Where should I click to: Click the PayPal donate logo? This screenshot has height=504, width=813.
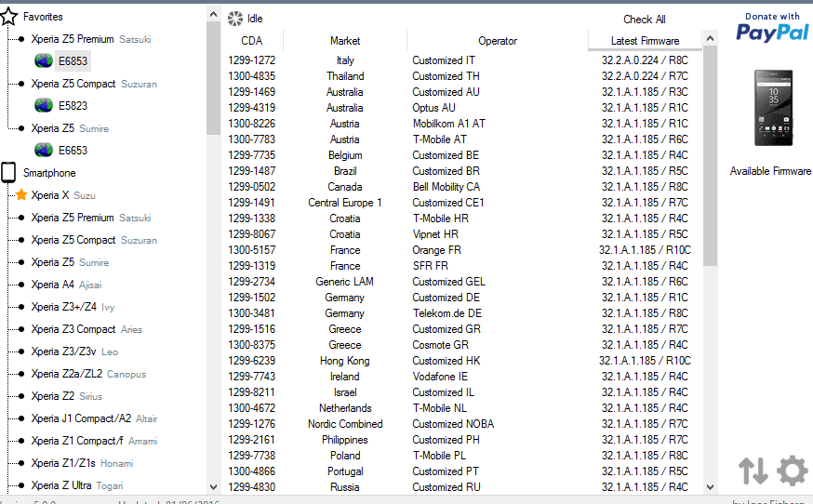point(772,28)
